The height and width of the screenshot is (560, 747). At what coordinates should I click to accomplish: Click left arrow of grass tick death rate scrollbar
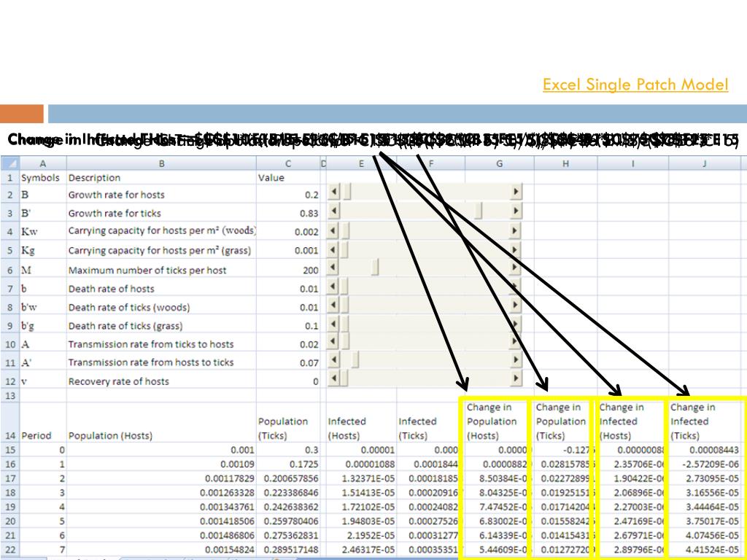pyautogui.click(x=335, y=324)
